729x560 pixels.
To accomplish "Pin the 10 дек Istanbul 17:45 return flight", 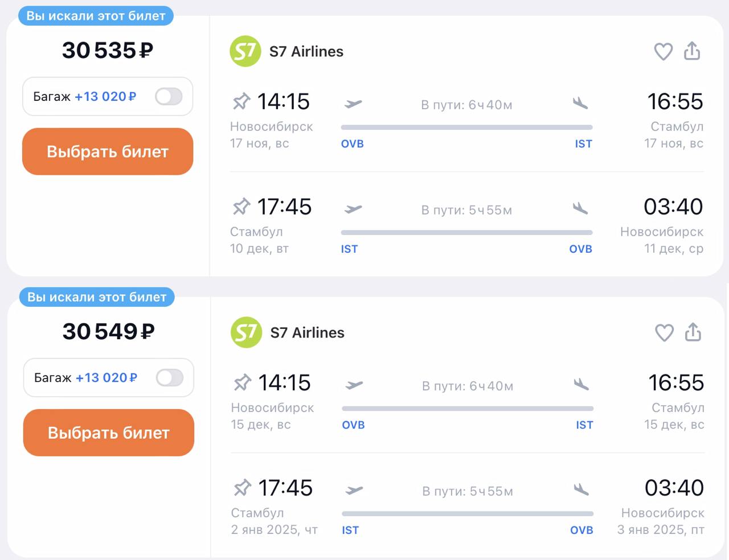I will tap(241, 207).
